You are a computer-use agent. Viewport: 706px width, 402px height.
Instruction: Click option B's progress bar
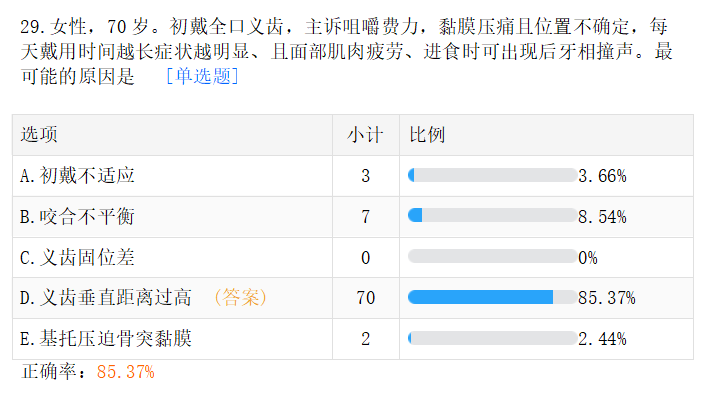(492, 216)
